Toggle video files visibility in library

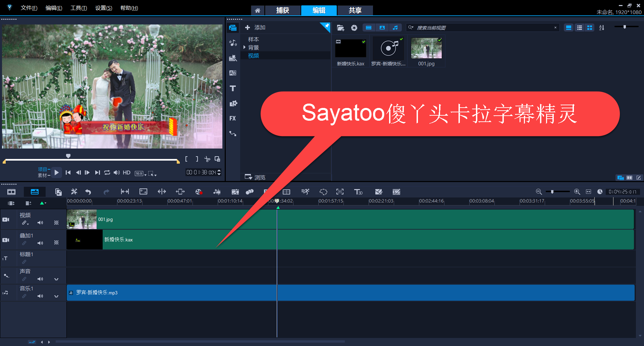pos(369,28)
